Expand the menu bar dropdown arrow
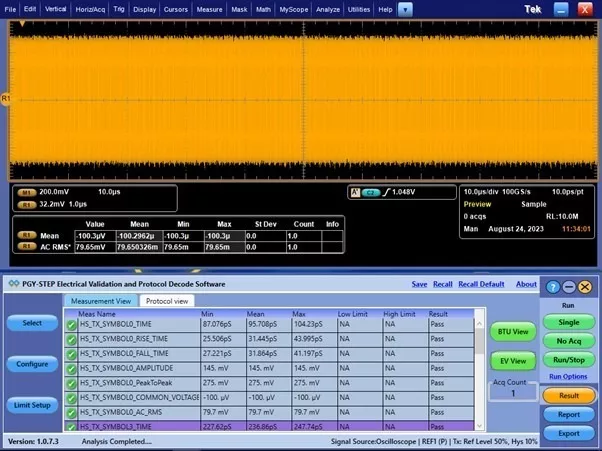 pyautogui.click(x=405, y=9)
